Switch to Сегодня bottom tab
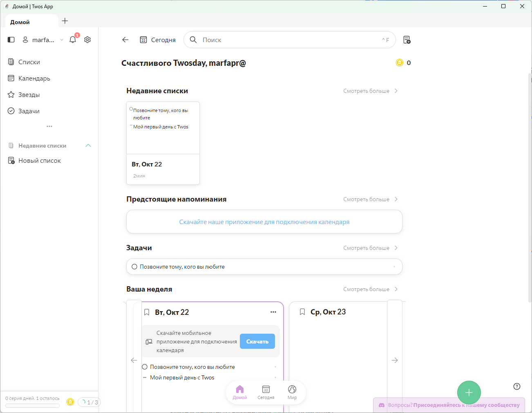532x413 pixels. 266,393
